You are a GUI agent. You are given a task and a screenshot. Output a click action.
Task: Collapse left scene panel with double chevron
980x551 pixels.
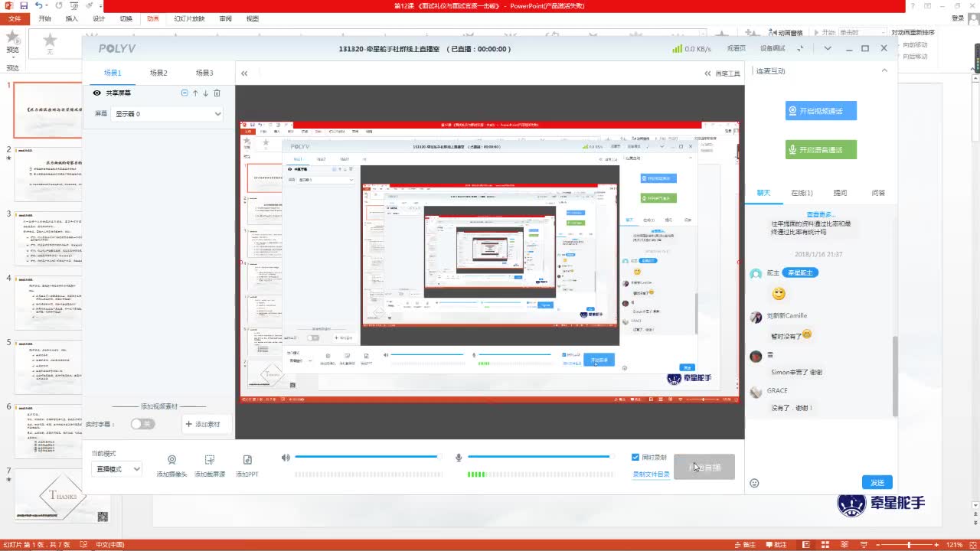pos(244,73)
